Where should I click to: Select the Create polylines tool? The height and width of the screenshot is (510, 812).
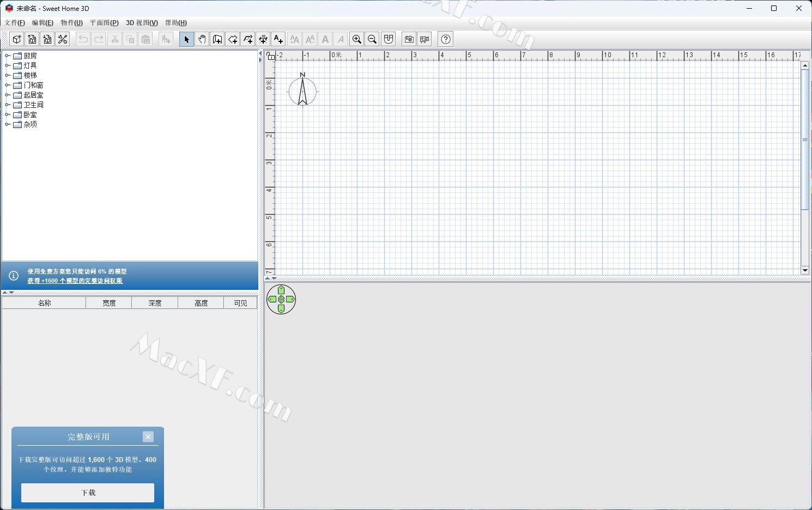[248, 39]
